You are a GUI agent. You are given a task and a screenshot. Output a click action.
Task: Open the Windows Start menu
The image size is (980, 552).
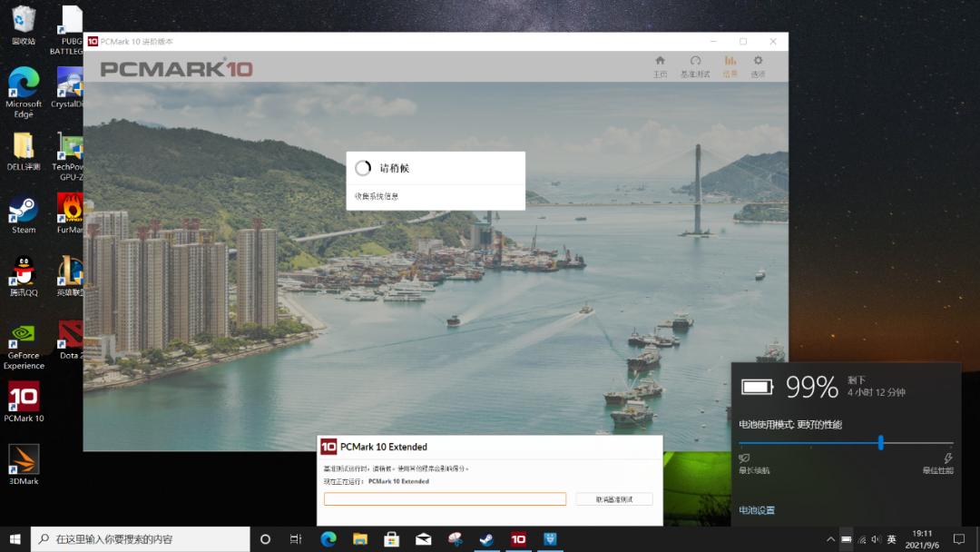15,539
